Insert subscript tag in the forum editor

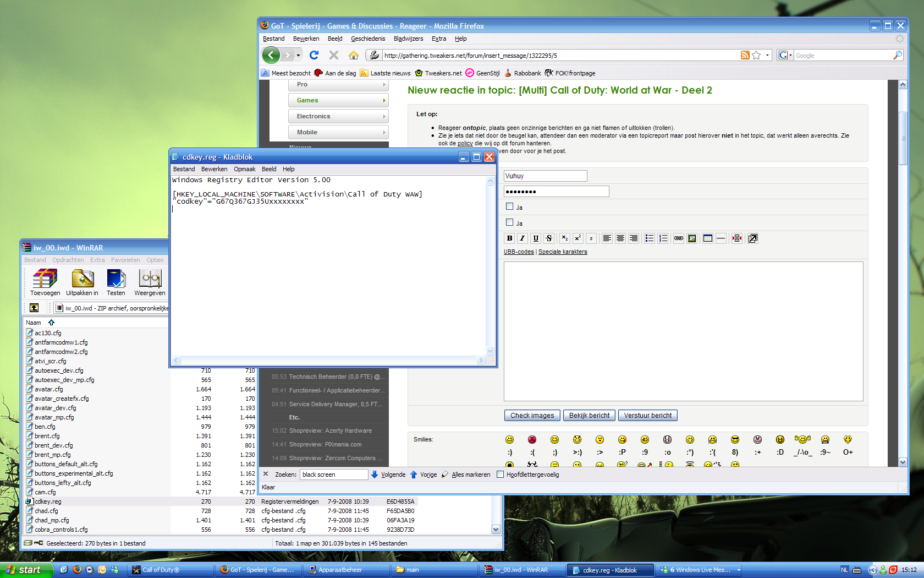click(x=564, y=238)
